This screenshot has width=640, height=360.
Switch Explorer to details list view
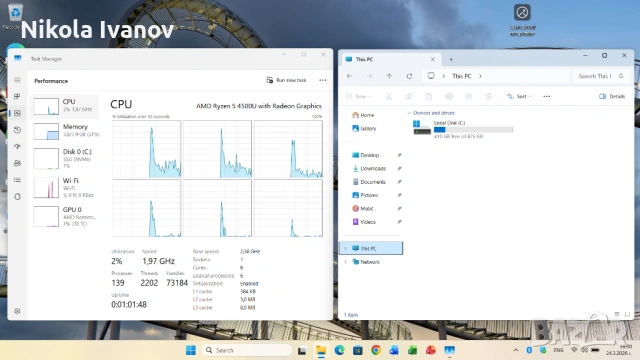click(x=617, y=314)
